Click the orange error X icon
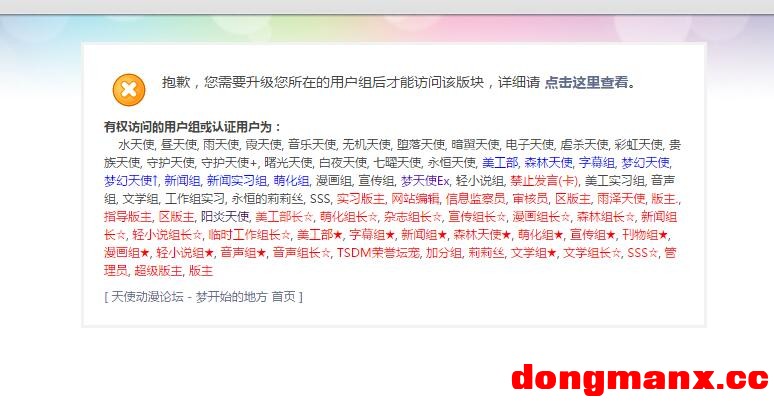The height and width of the screenshot is (401, 774). click(129, 90)
